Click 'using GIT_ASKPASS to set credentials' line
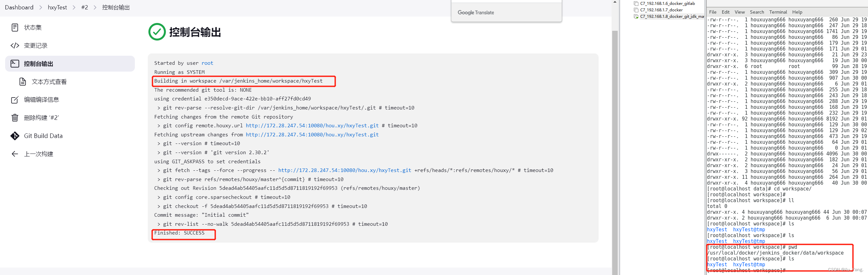This screenshot has width=868, height=275. click(x=207, y=162)
